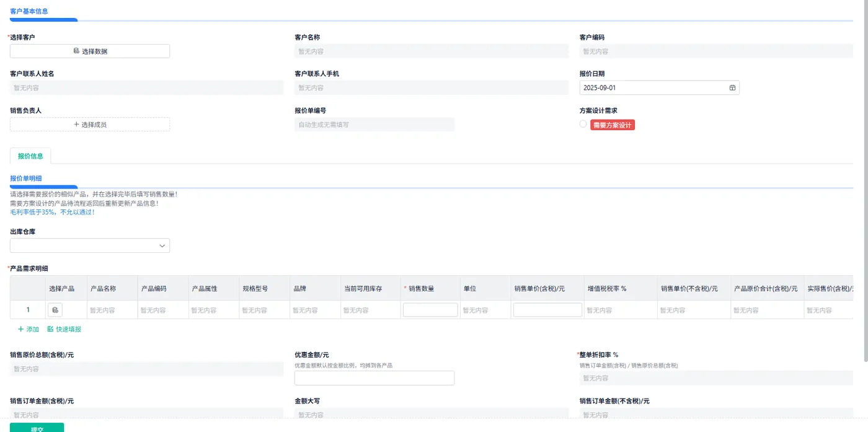Click the vertical page scrollbar

[x=866, y=182]
